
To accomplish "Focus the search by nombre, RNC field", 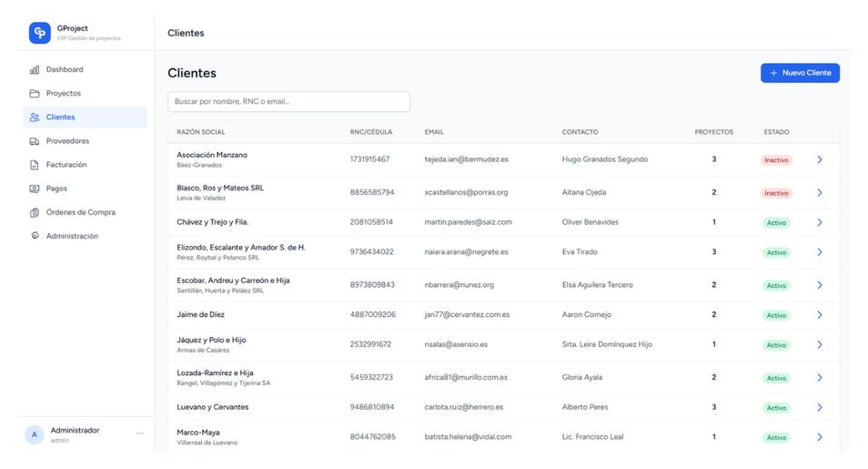I will click(288, 102).
